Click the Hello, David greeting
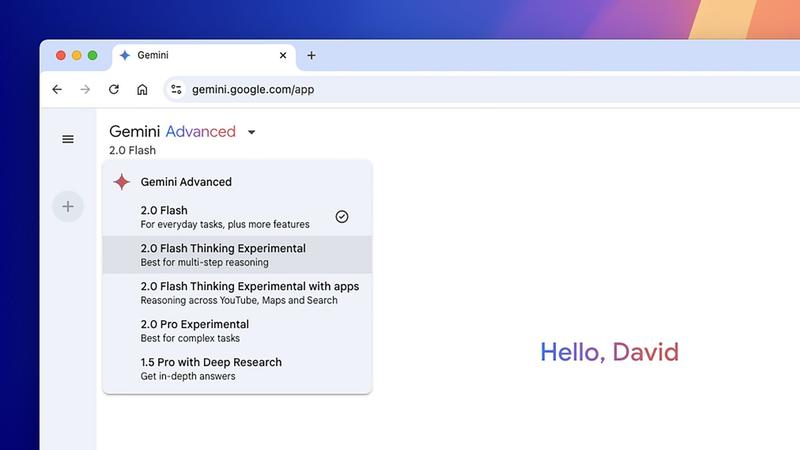This screenshot has height=450, width=800. click(x=609, y=352)
